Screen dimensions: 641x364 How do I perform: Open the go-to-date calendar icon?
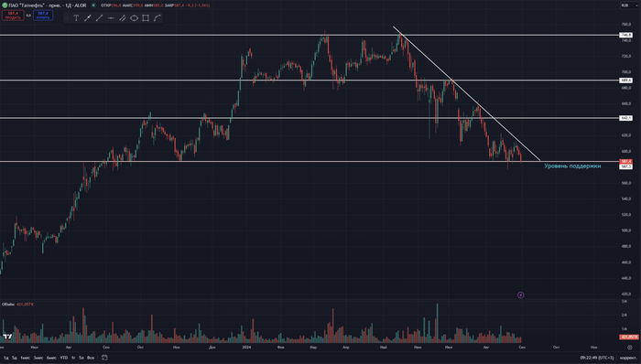104,358
